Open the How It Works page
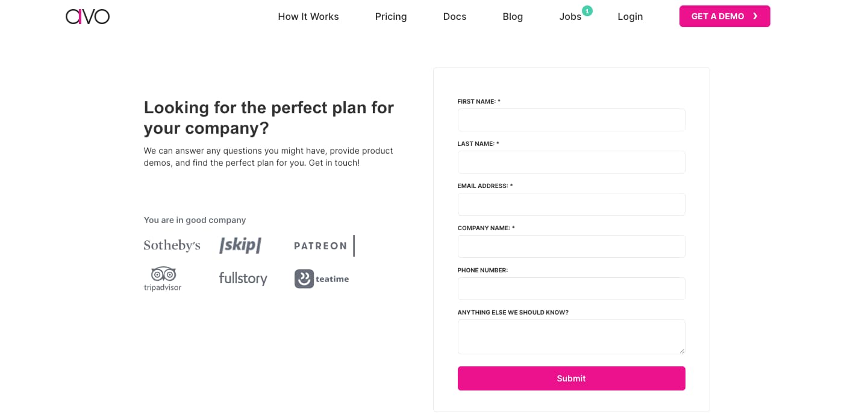This screenshot has width=868, height=420. click(308, 16)
